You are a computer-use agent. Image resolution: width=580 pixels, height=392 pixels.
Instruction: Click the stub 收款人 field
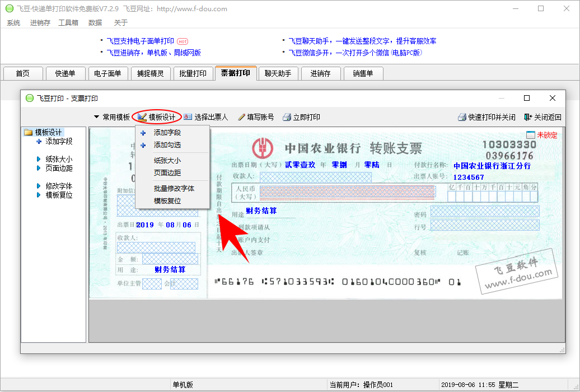point(156,248)
